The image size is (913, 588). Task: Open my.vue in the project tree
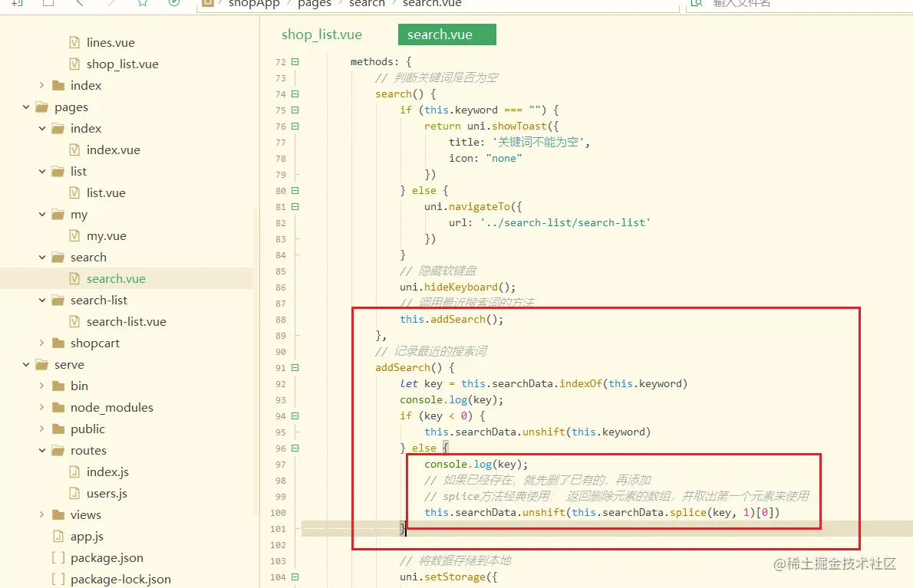pos(107,236)
